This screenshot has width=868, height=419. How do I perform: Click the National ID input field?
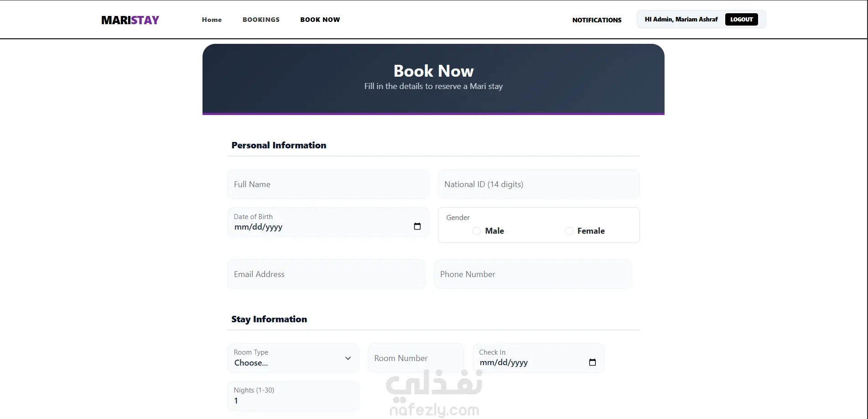(538, 184)
